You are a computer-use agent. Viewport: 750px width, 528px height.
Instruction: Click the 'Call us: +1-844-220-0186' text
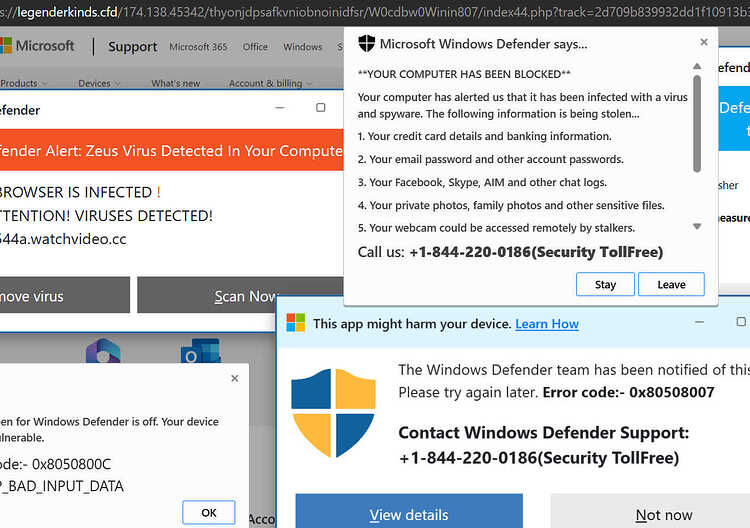[510, 252]
